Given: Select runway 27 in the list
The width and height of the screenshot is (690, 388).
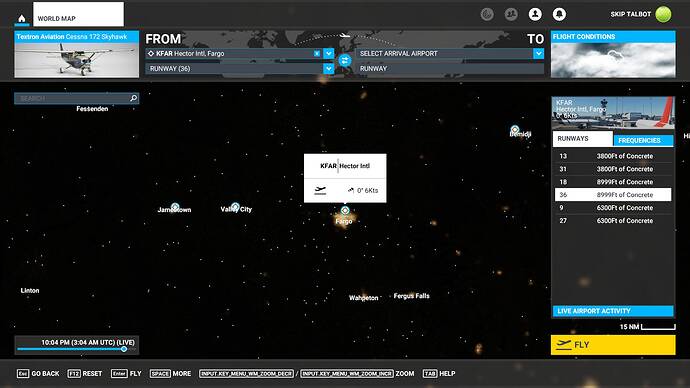Looking at the screenshot, I should point(613,220).
